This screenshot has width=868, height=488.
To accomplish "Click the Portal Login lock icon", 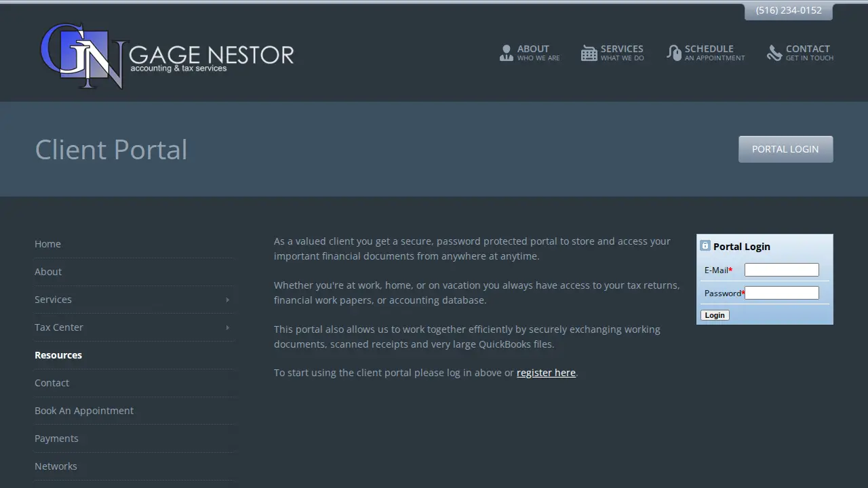I will pyautogui.click(x=705, y=246).
